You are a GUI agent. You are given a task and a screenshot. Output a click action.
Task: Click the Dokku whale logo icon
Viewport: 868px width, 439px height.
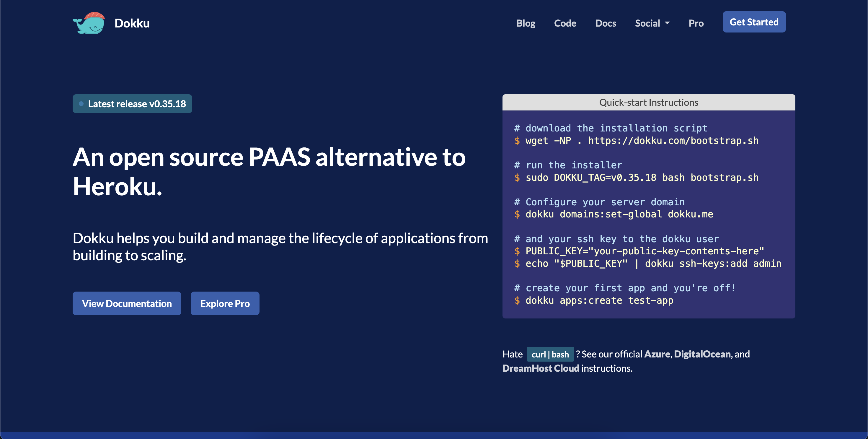89,23
